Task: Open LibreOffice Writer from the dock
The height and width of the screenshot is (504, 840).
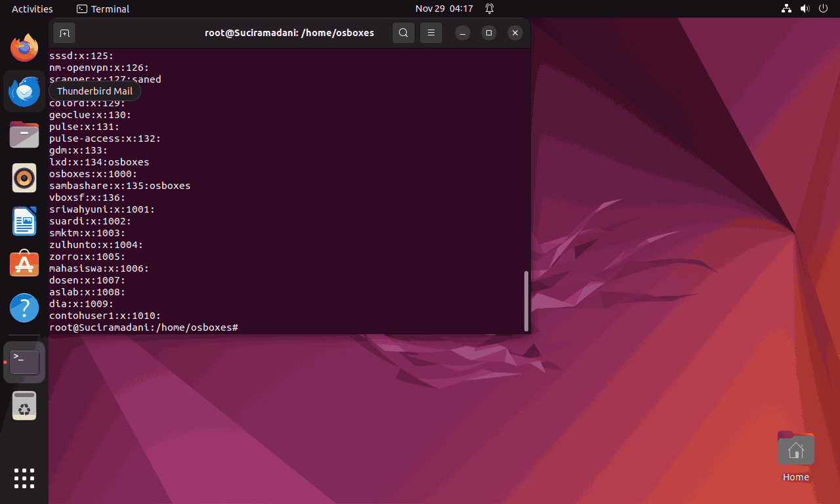Action: [x=24, y=221]
